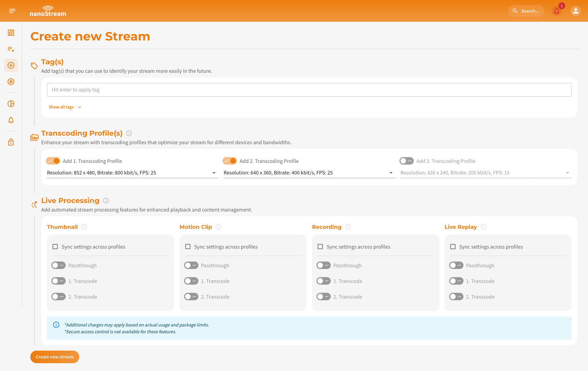Enable the Add 3. Transcoding Profile toggle
The width and height of the screenshot is (588, 371).
407,161
